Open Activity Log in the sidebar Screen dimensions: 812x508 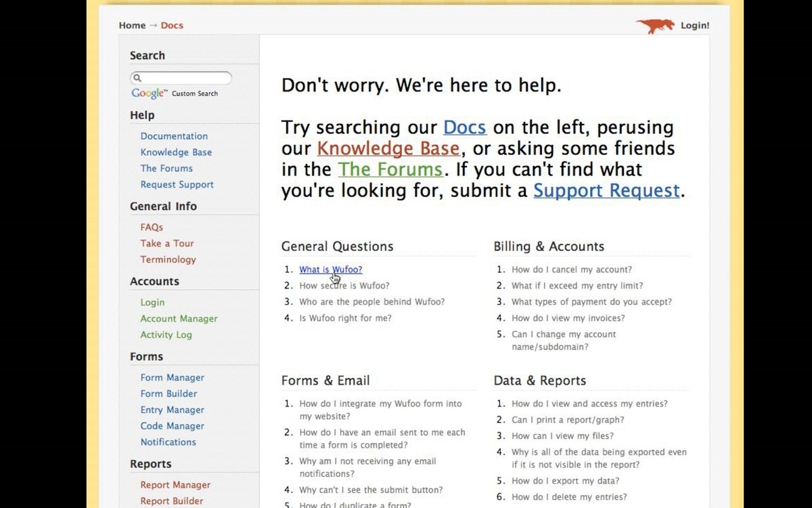(166, 335)
